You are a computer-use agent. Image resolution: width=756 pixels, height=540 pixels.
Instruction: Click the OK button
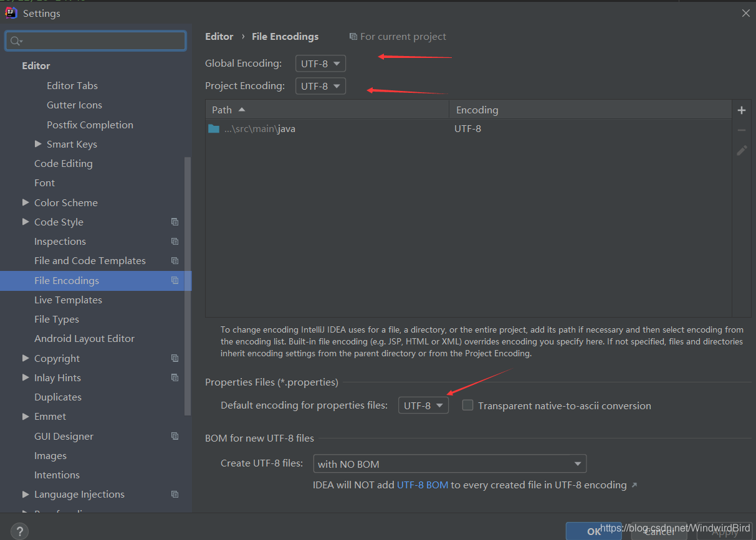(x=593, y=531)
